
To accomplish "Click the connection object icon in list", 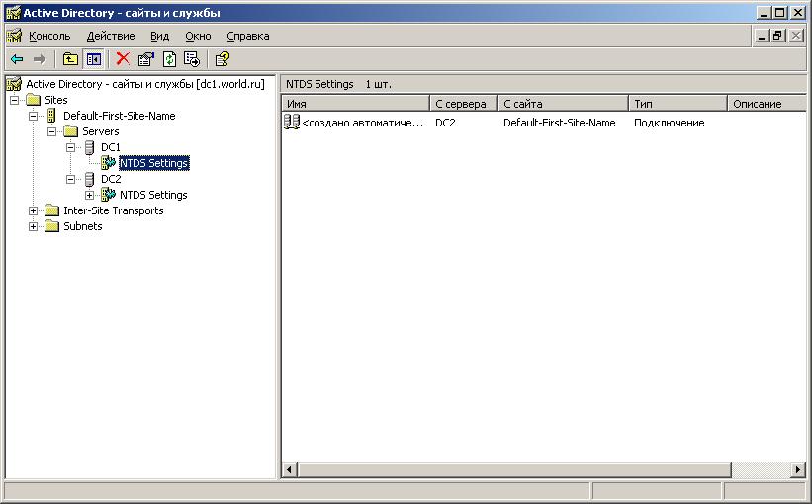I will pyautogui.click(x=292, y=123).
